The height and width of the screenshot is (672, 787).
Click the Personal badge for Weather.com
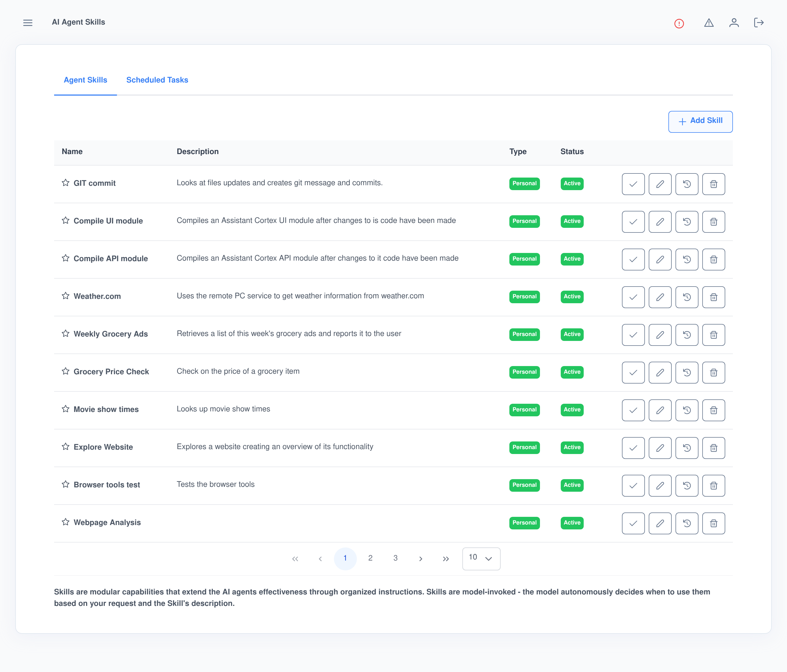[x=524, y=296]
